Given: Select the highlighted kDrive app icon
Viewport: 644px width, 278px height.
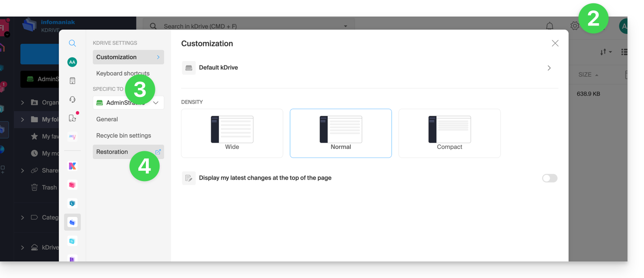Looking at the screenshot, I should (72, 222).
